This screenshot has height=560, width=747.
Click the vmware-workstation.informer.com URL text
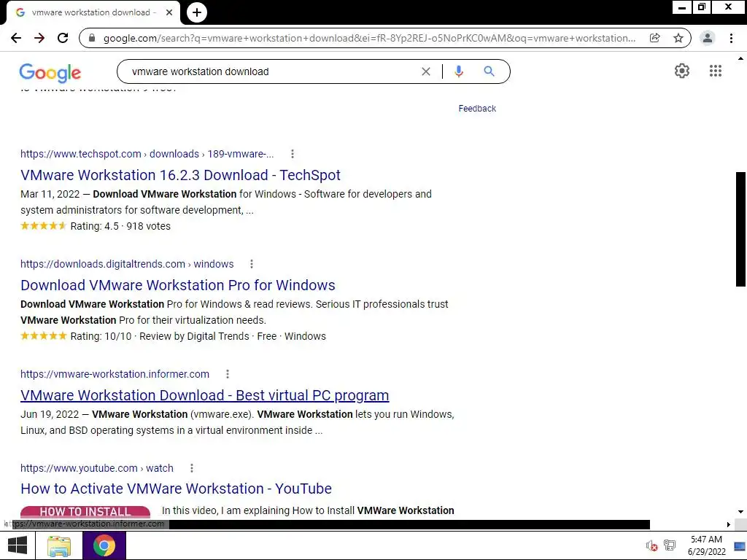[115, 374]
